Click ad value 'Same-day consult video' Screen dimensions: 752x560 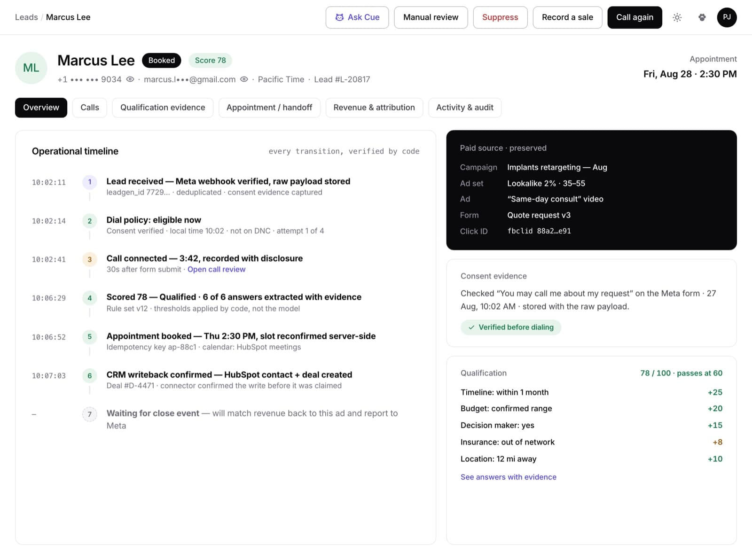click(555, 199)
